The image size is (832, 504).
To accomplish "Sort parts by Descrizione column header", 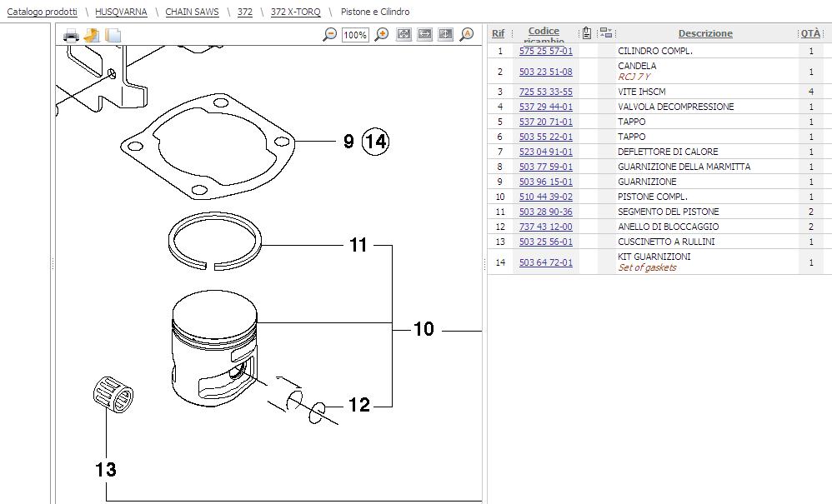I will pos(704,33).
